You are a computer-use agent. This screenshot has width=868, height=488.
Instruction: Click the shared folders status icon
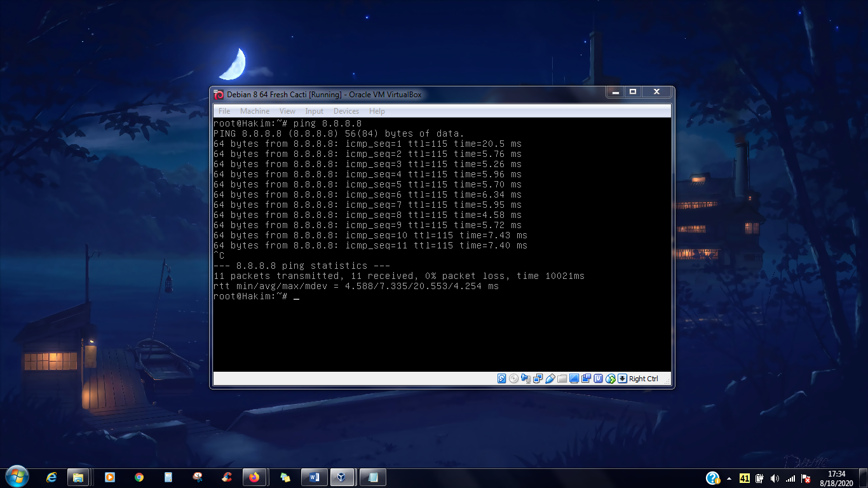562,379
